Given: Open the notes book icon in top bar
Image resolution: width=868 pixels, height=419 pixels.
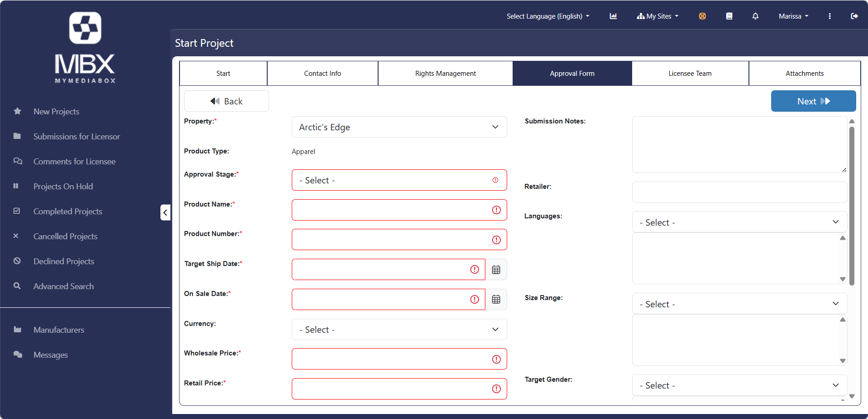Looking at the screenshot, I should tap(729, 16).
